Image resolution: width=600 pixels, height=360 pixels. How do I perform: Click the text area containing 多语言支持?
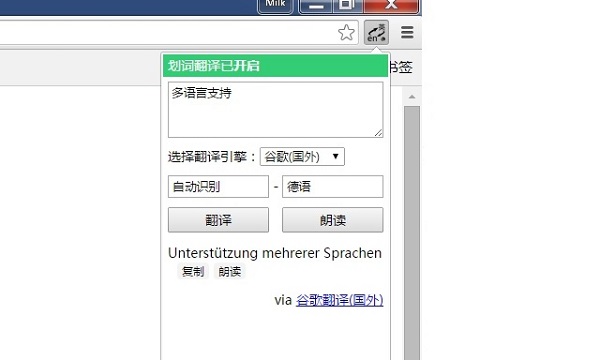pos(276,109)
